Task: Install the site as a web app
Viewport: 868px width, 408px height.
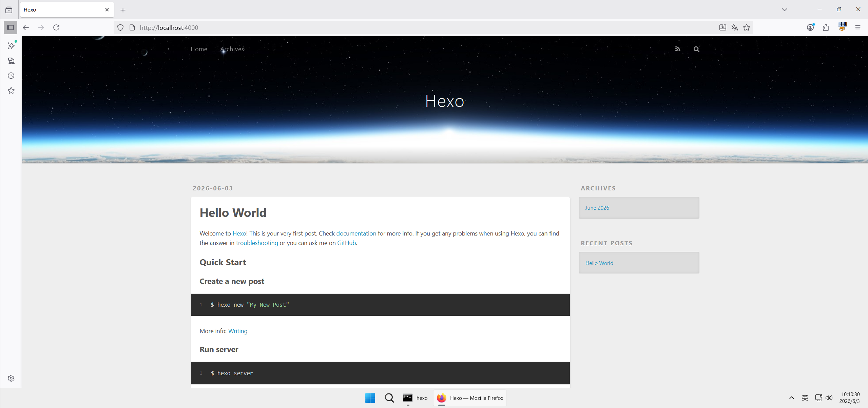Action: pos(722,27)
